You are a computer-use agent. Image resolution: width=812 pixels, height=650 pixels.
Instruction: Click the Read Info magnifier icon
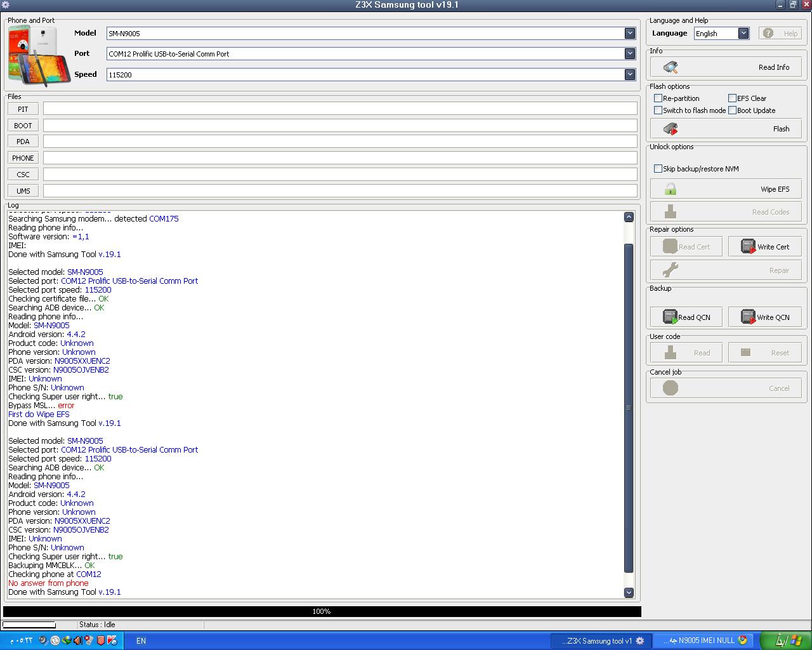coord(671,67)
